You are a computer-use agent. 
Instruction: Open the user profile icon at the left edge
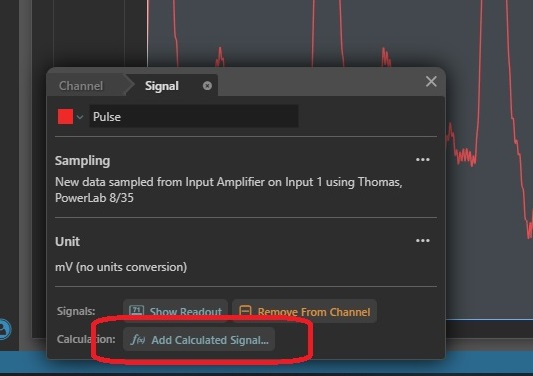(4, 329)
